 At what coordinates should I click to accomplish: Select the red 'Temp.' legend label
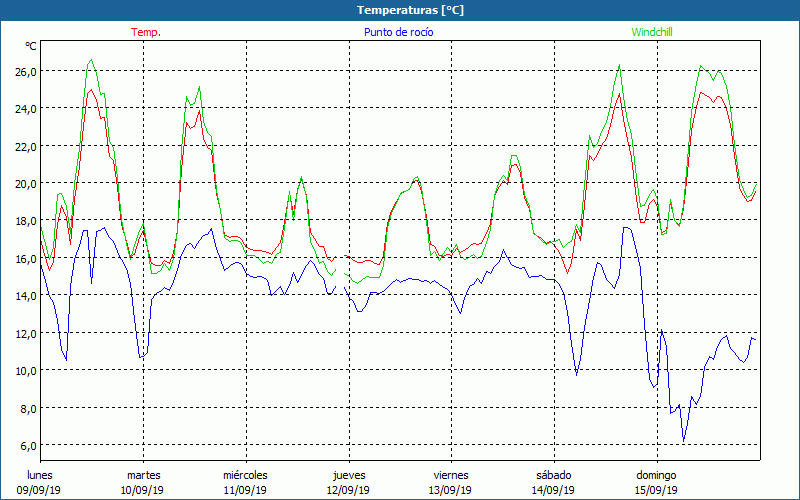coord(146,32)
